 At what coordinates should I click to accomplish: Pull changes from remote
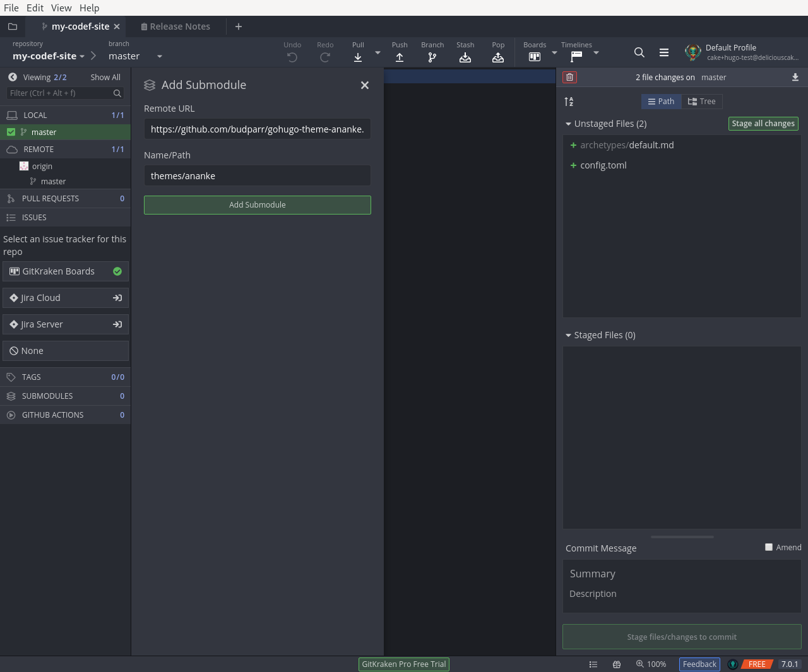pos(358,57)
